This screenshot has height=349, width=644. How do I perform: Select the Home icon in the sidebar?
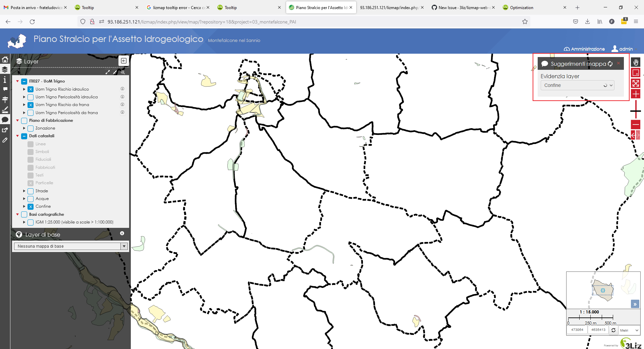5,59
